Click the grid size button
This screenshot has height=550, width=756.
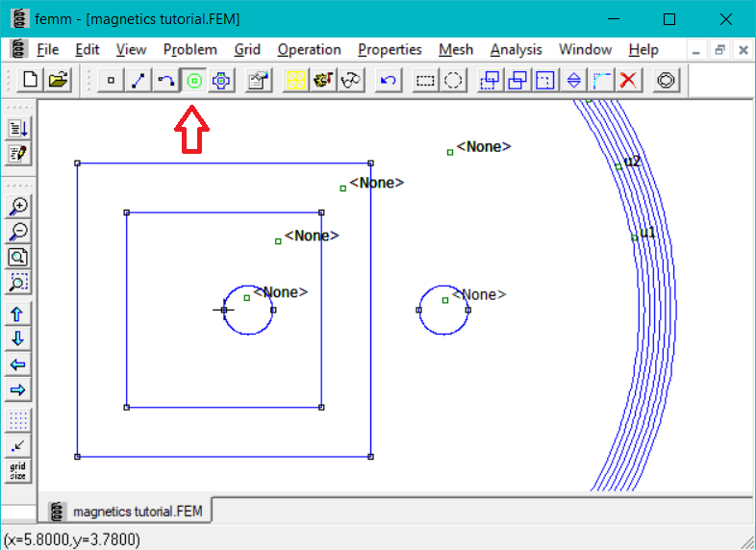[x=17, y=471]
